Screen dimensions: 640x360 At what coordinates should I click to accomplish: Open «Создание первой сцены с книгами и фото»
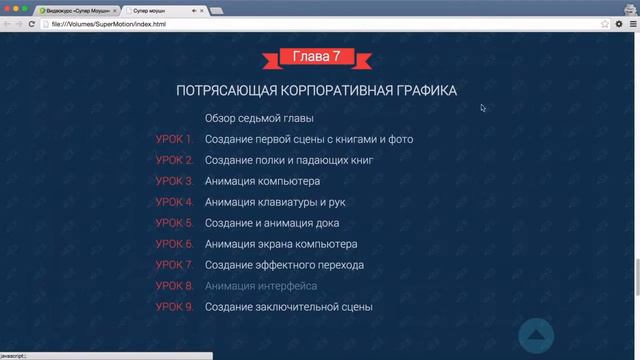pos(309,139)
